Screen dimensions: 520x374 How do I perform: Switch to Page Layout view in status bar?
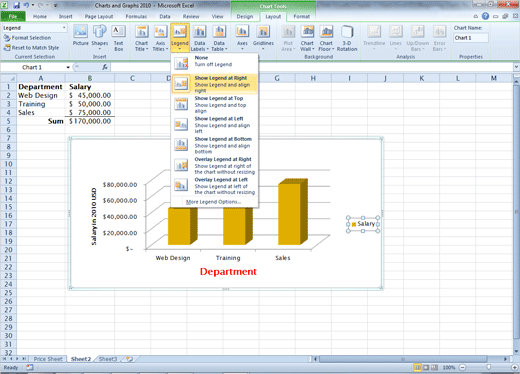[426, 367]
